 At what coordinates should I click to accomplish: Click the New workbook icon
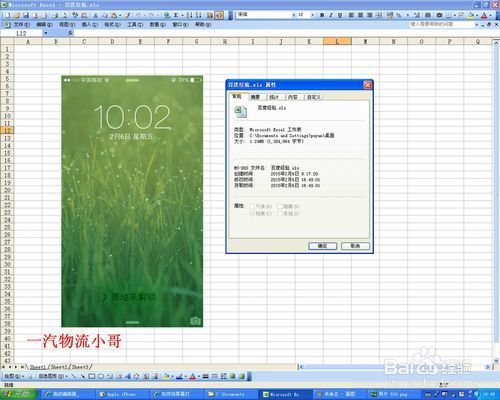pyautogui.click(x=7, y=15)
